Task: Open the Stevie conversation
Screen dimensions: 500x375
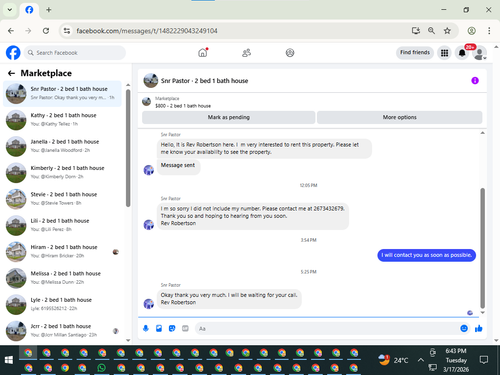Action: pos(62,199)
